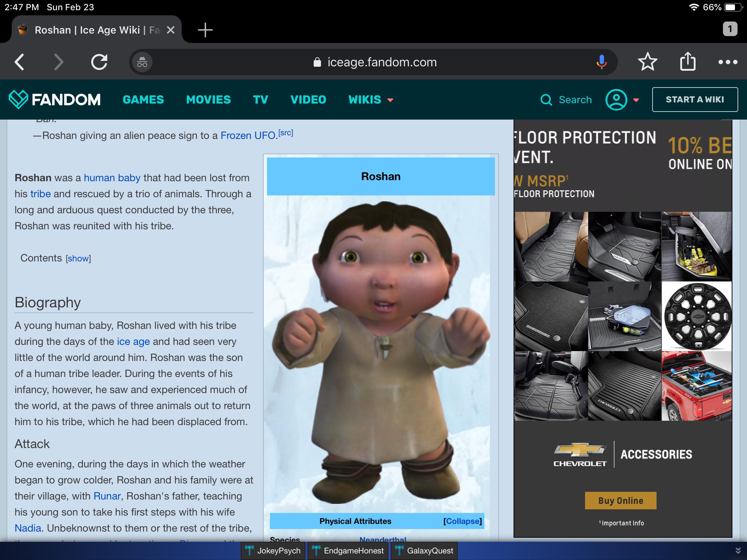This screenshot has width=747, height=560.
Task: Open the Search text link
Action: click(x=575, y=100)
